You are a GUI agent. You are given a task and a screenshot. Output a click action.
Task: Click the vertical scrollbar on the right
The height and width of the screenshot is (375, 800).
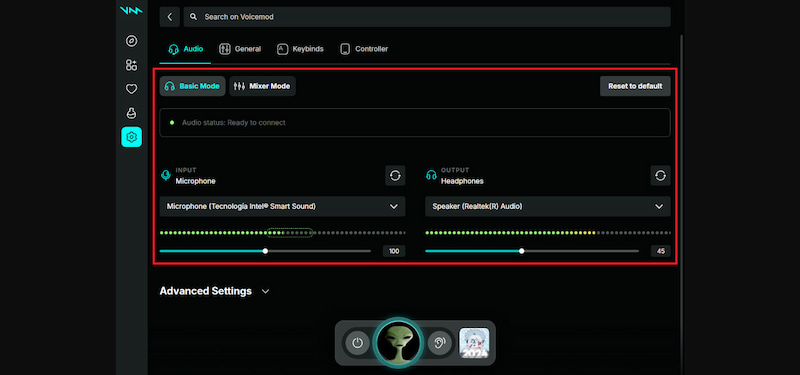(681, 204)
